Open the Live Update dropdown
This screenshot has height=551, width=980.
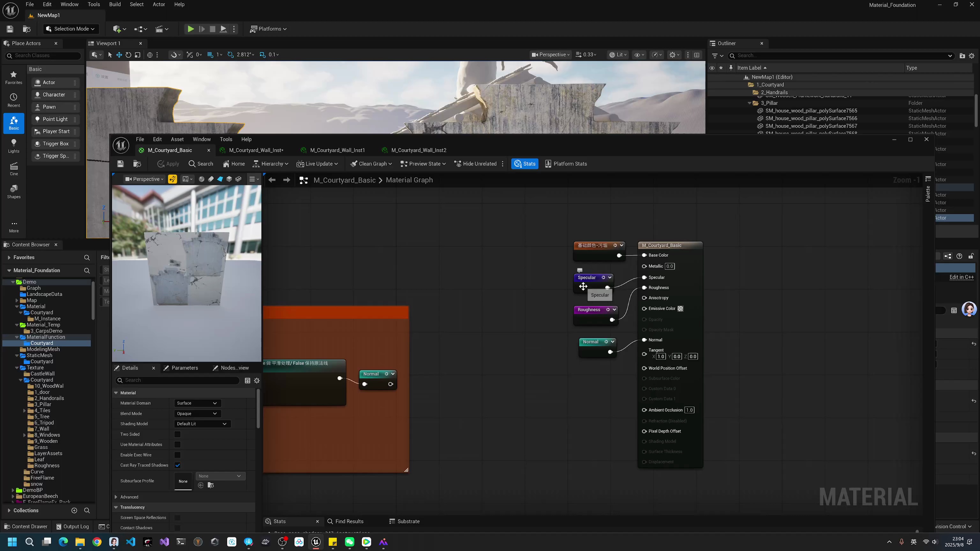click(x=317, y=164)
